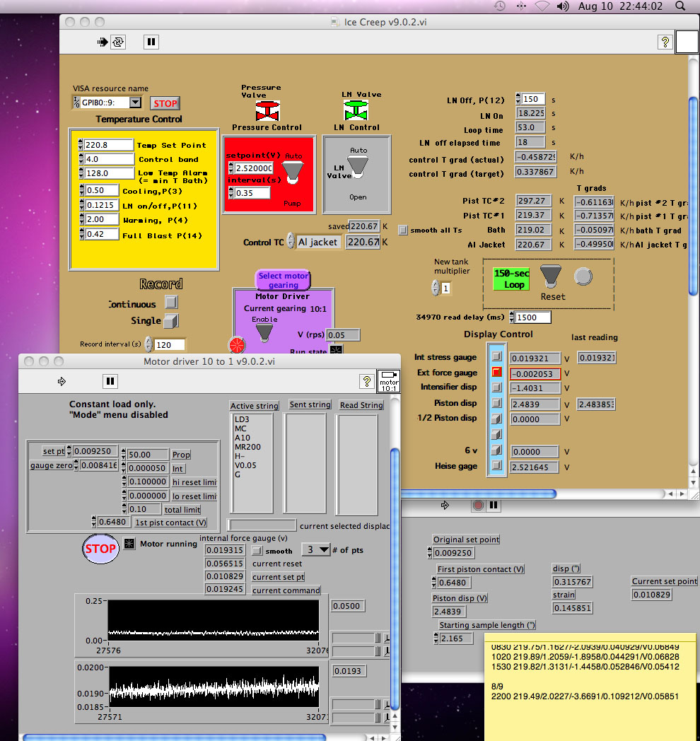Open the VISA resource name dropdown
Viewport: 700px width, 741px height.
[136, 103]
